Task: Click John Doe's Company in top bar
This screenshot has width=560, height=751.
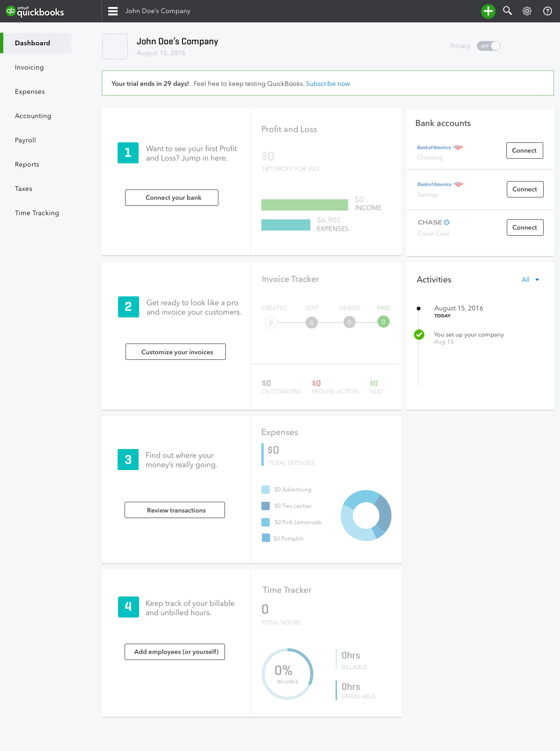Action: 158,11
